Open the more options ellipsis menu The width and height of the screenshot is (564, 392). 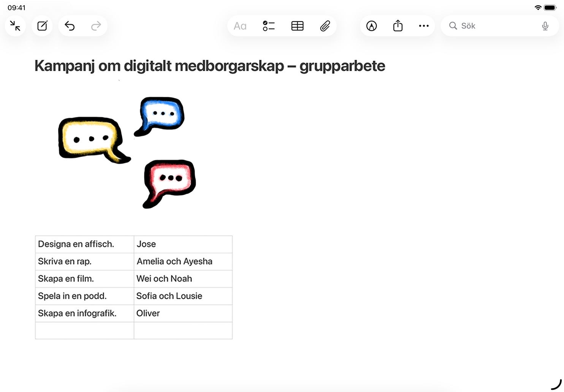point(424,26)
